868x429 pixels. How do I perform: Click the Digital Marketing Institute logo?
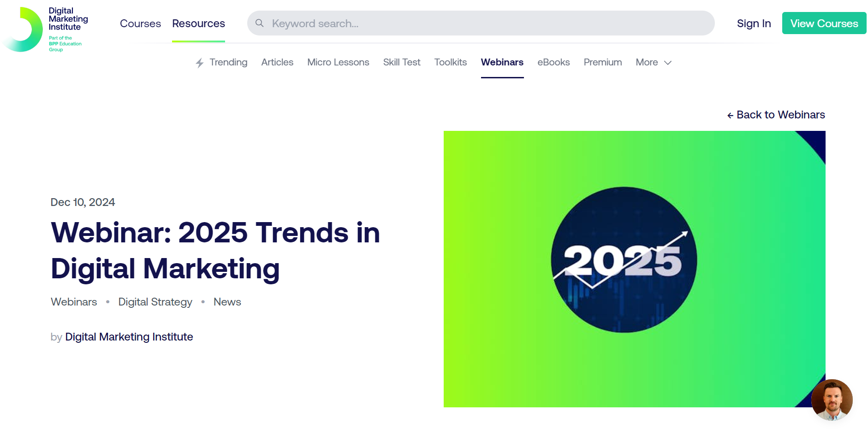coord(45,29)
